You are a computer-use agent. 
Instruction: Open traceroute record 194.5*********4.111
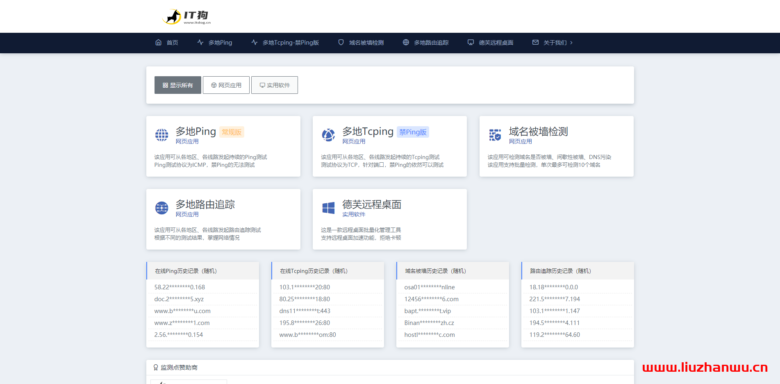[555, 323]
